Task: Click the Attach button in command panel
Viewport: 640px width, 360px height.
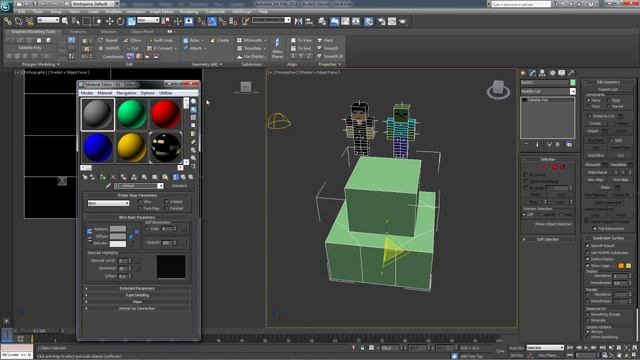Action: (x=593, y=131)
